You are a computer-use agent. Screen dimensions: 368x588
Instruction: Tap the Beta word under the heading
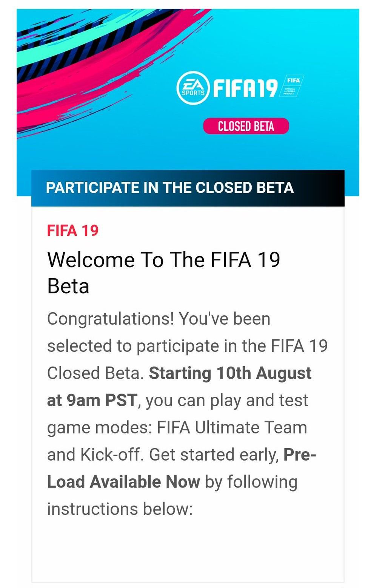click(68, 286)
